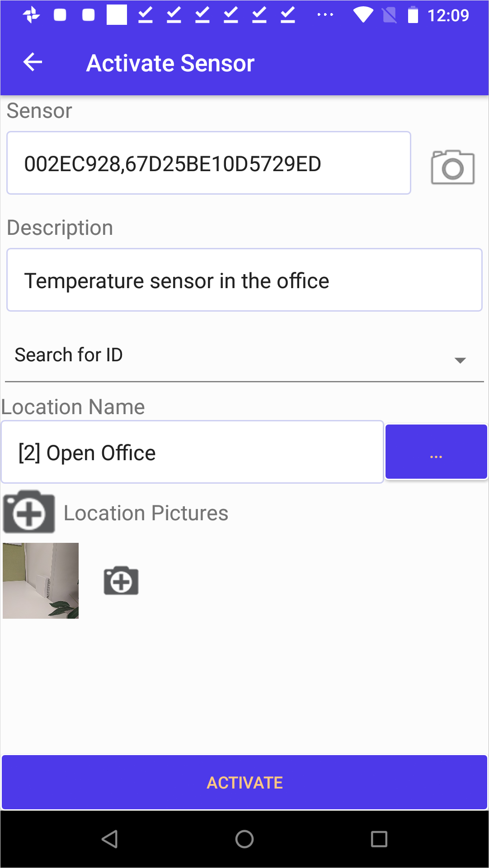Open the office location picture thumbnail
The height and width of the screenshot is (868, 489).
(x=41, y=581)
